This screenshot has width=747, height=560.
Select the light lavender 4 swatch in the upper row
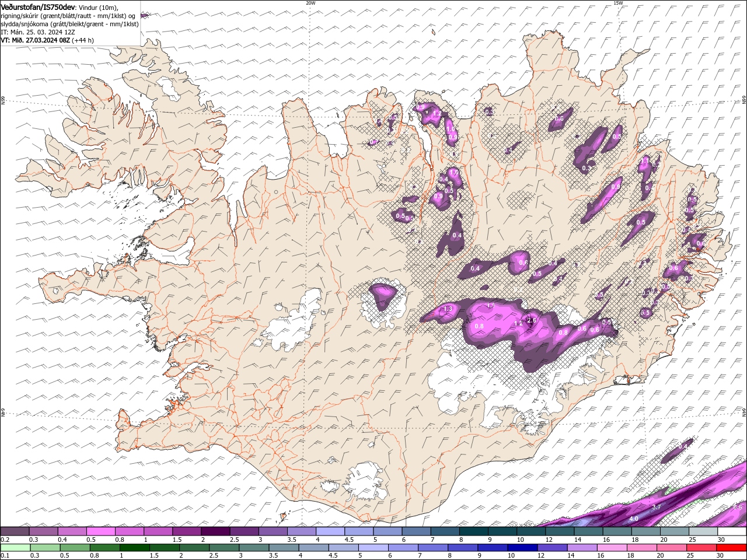[x=330, y=531]
